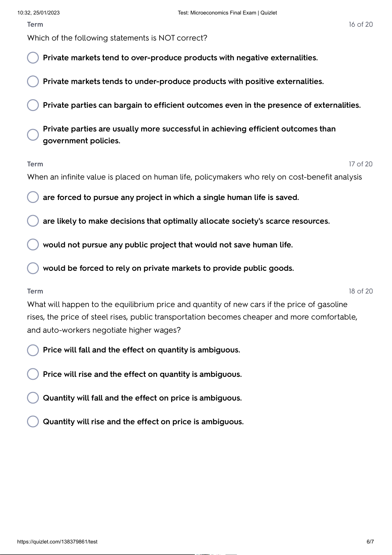This screenshot has width=392, height=555.
Task: Click the quizlet.com test URL in footer
Action: pos(57,541)
